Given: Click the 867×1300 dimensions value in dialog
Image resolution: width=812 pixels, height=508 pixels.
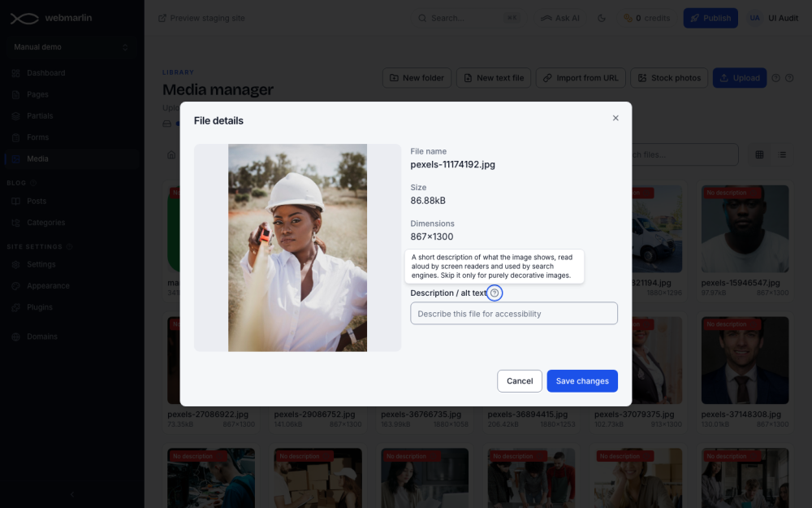Looking at the screenshot, I should 432,237.
